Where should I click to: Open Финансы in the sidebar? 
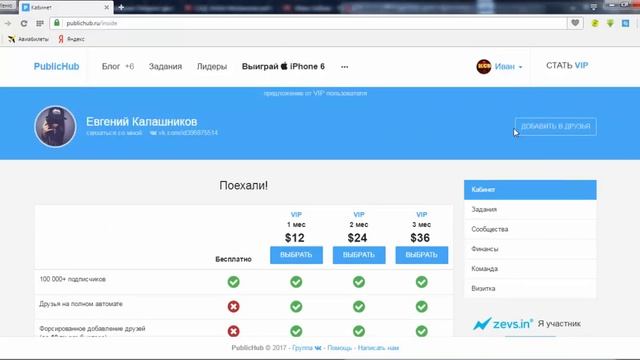pyautogui.click(x=530, y=249)
